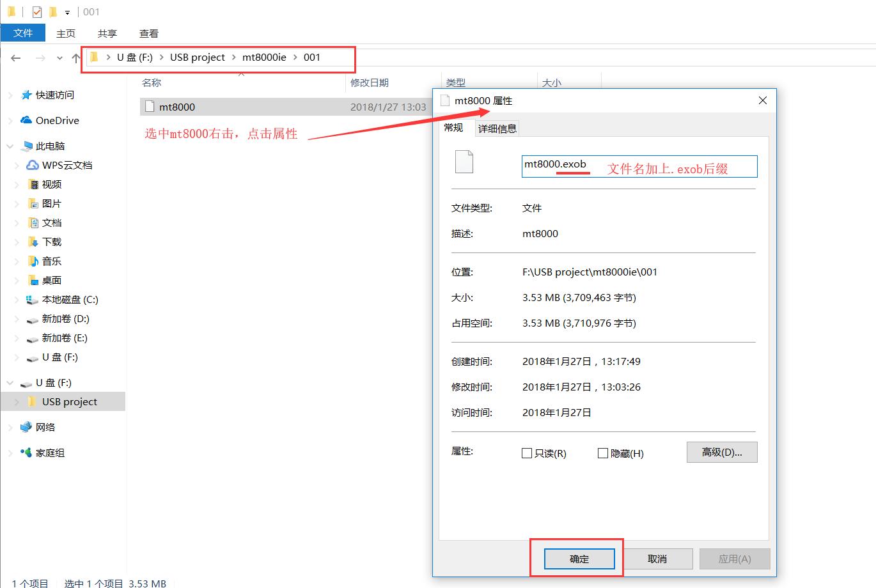Click the 此电脑 computer icon
Viewport: 876px width, 588px height.
click(27, 146)
